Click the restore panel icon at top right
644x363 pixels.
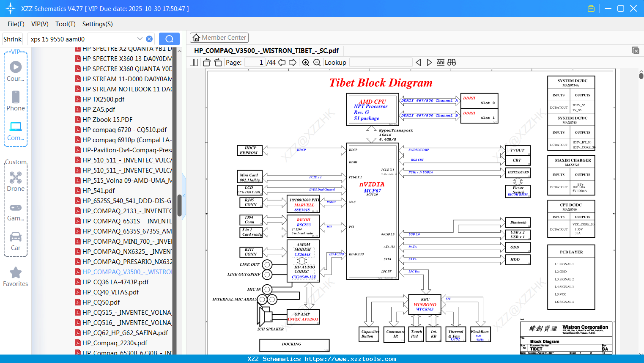click(636, 50)
